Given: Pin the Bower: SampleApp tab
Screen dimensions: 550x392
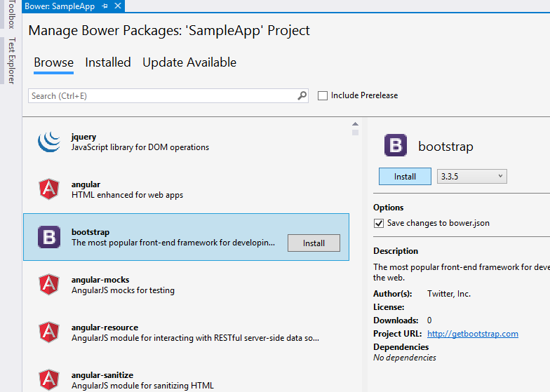Looking at the screenshot, I should pyautogui.click(x=105, y=6).
